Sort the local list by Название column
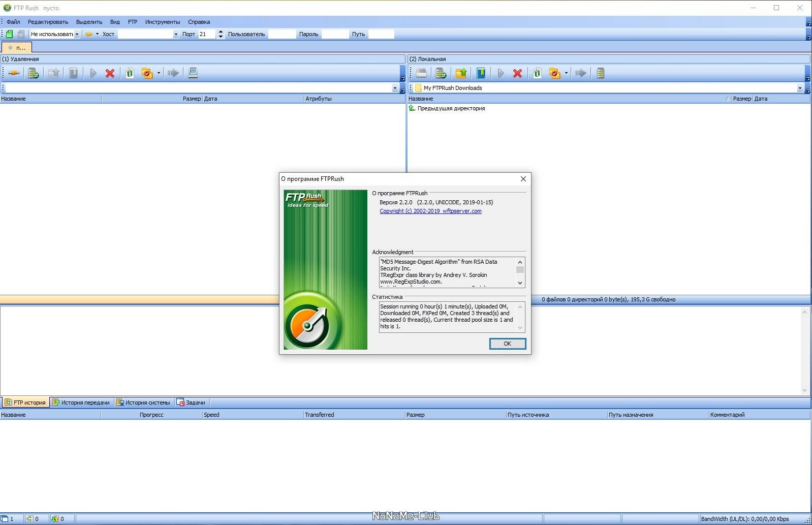The width and height of the screenshot is (812, 525). 569,99
